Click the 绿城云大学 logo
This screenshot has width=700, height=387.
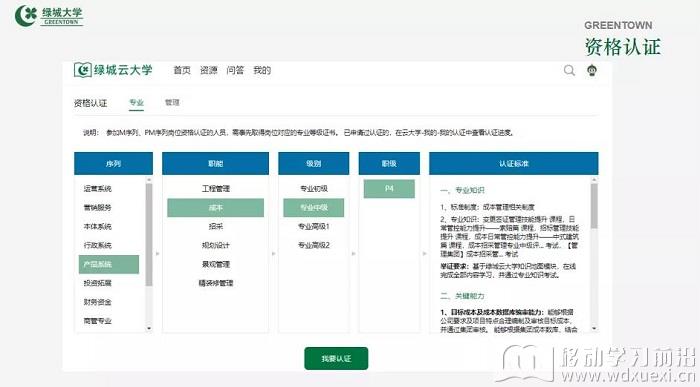tap(113, 70)
